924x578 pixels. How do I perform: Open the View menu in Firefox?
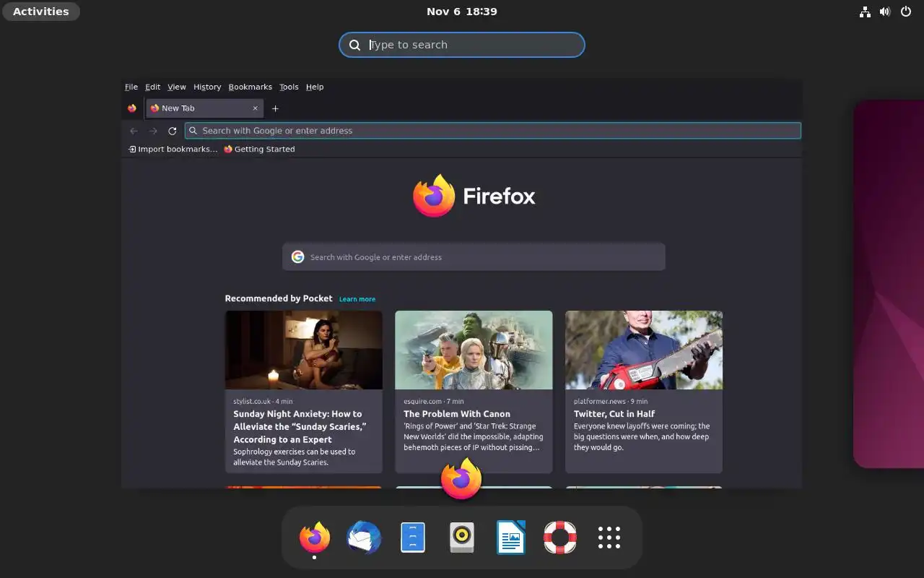(177, 87)
